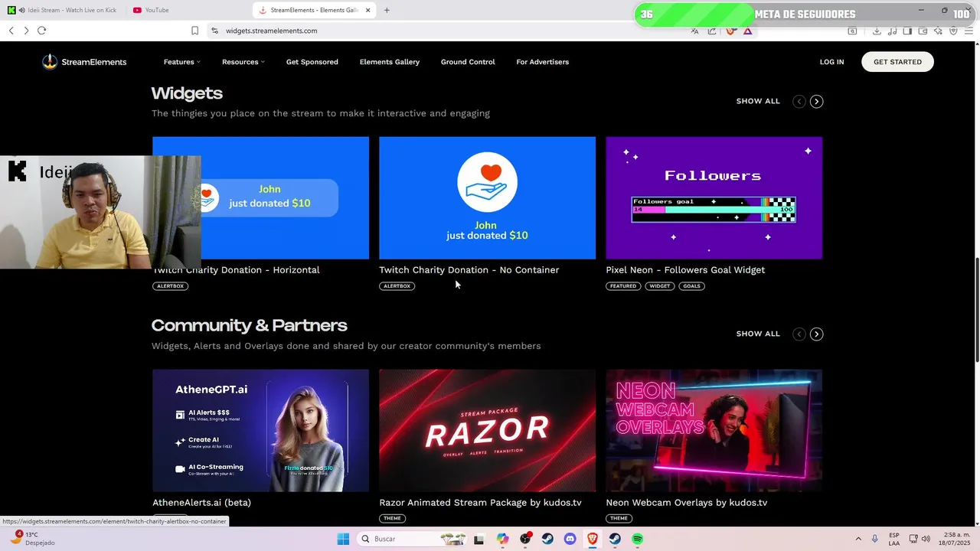This screenshot has width=980, height=551.
Task: Open the Razor stream package thumbnail
Action: click(x=487, y=431)
